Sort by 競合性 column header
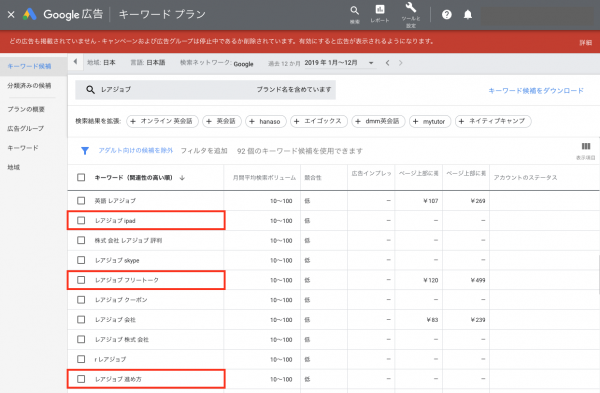Image resolution: width=600 pixels, height=393 pixels. click(x=313, y=178)
